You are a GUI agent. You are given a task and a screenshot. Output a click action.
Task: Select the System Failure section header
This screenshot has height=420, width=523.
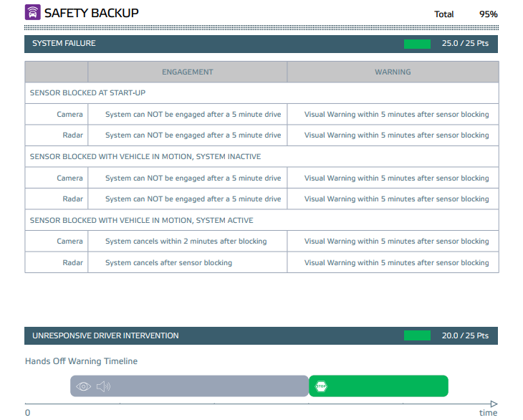pyautogui.click(x=64, y=44)
